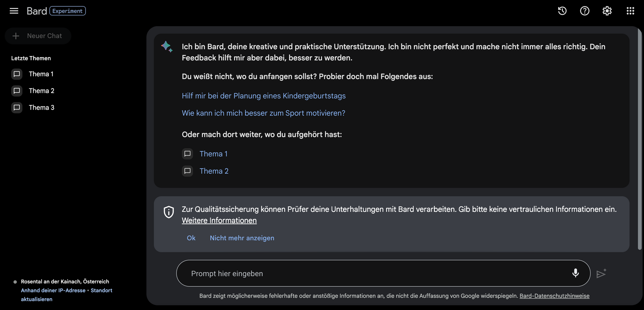Viewport: 644px width, 310px height.
Task: Open the help question mark icon
Action: tap(585, 11)
